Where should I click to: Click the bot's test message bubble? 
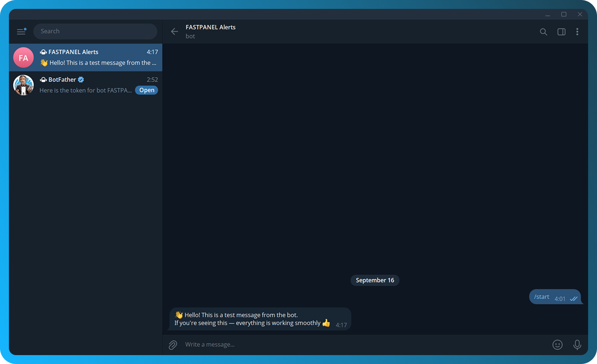pyautogui.click(x=252, y=319)
